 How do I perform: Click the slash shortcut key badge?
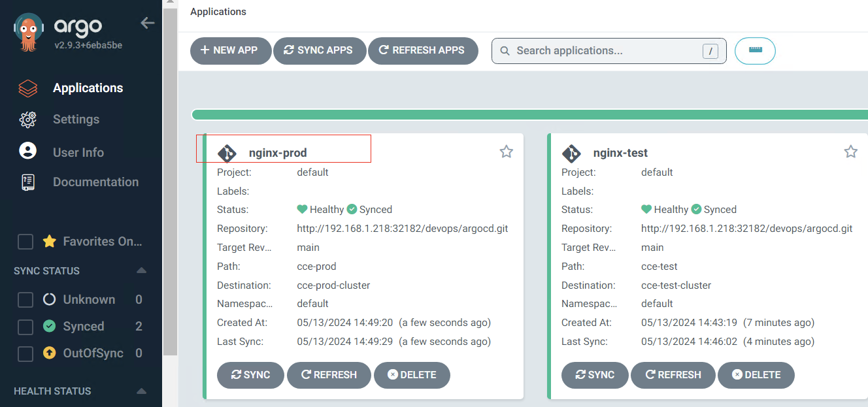[x=710, y=51]
